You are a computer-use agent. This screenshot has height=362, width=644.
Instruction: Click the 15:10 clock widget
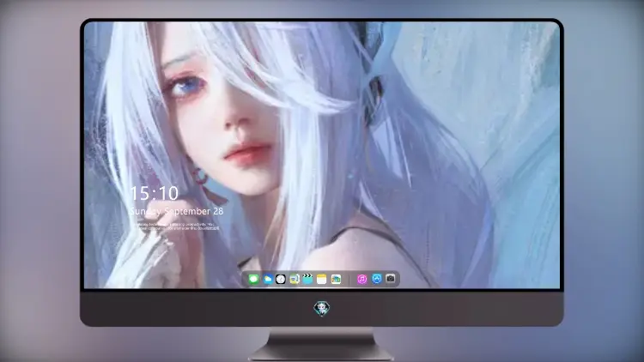pos(155,193)
